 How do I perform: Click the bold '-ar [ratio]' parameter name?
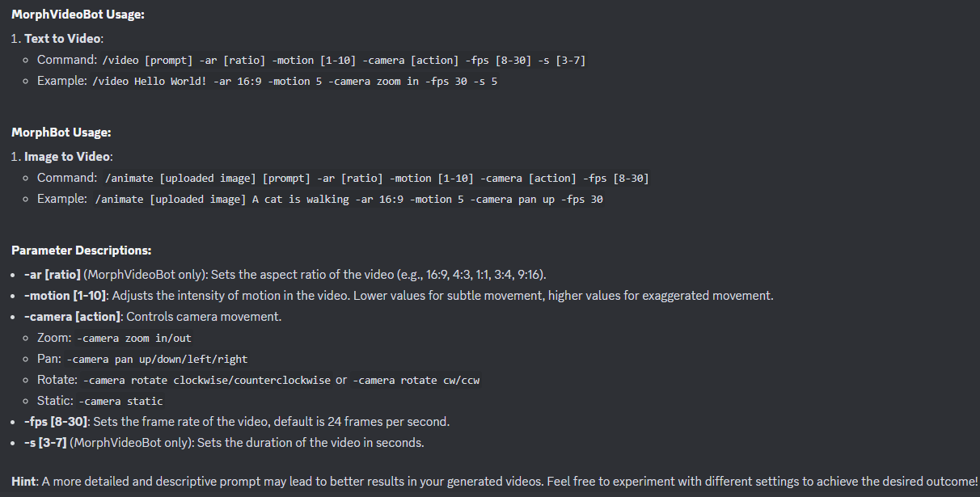(52, 275)
